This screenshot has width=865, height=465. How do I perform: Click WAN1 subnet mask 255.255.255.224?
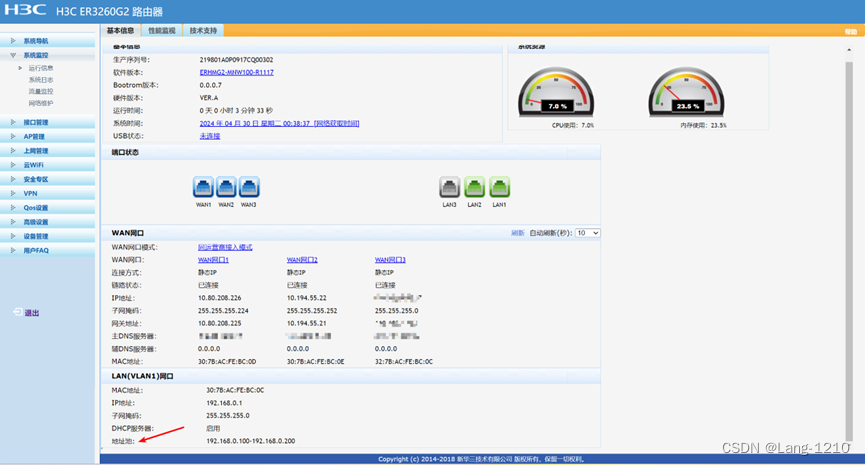pos(223,311)
